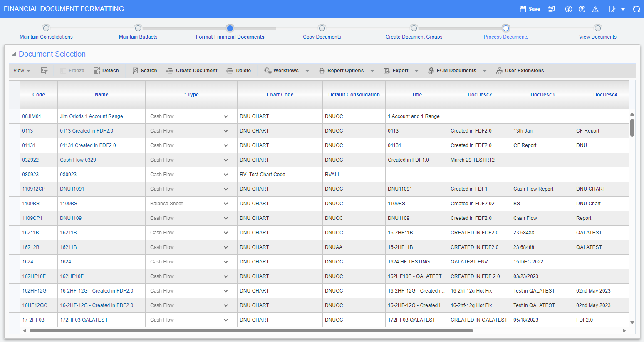This screenshot has height=342, width=644.
Task: Click the Copy Documents step circle
Action: point(322,28)
